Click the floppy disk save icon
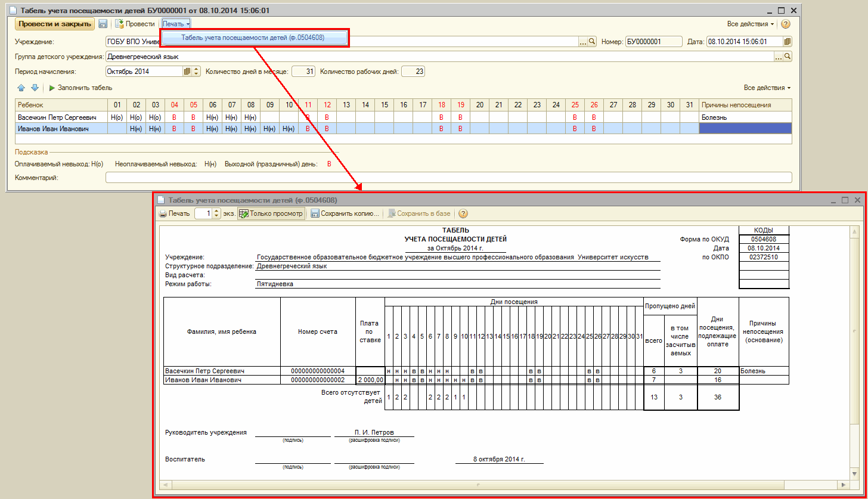 click(x=103, y=24)
